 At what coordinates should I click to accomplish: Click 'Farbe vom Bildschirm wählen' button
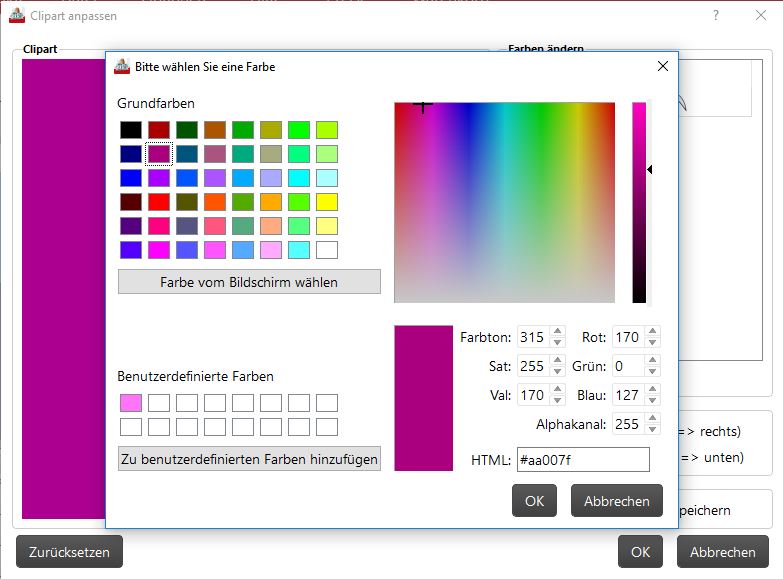(249, 282)
